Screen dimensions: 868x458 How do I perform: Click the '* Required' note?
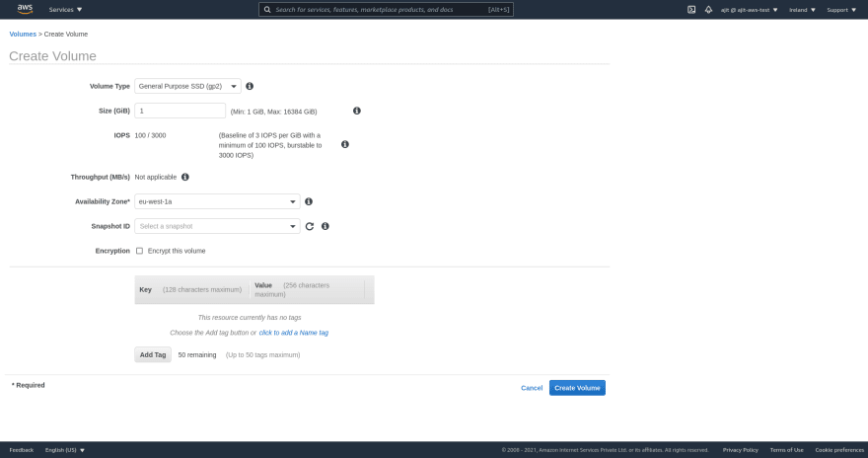click(29, 386)
